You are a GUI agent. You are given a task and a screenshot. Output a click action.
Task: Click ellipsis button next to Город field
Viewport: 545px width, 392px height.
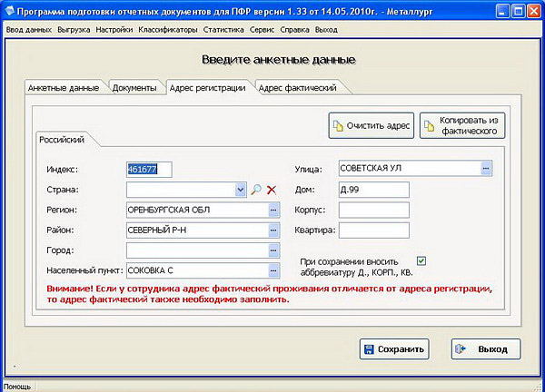pyautogui.click(x=272, y=250)
